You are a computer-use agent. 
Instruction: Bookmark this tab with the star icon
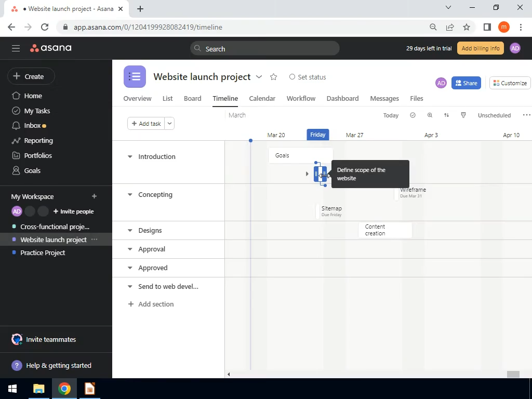pos(467,27)
